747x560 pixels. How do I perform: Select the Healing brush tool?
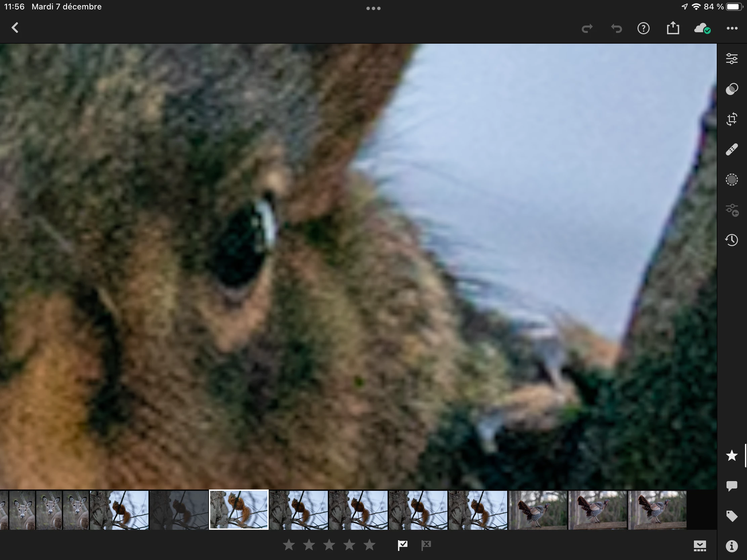click(x=732, y=149)
